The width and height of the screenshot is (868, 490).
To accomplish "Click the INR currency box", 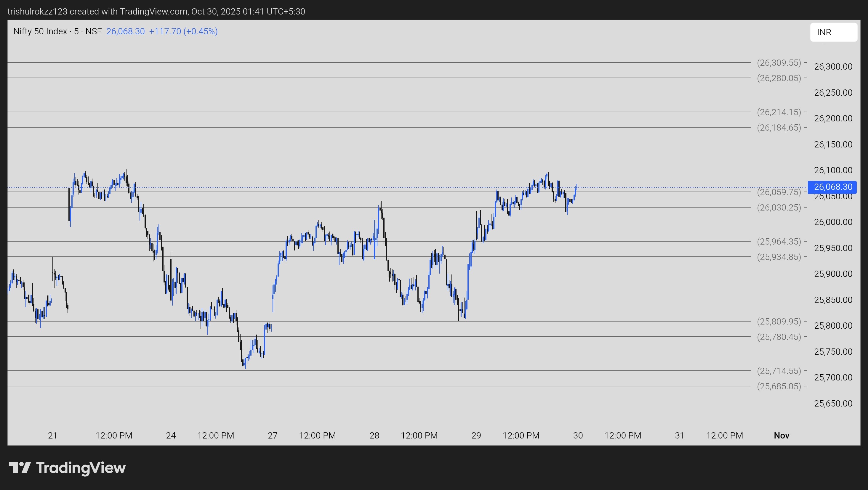I will tap(833, 32).
